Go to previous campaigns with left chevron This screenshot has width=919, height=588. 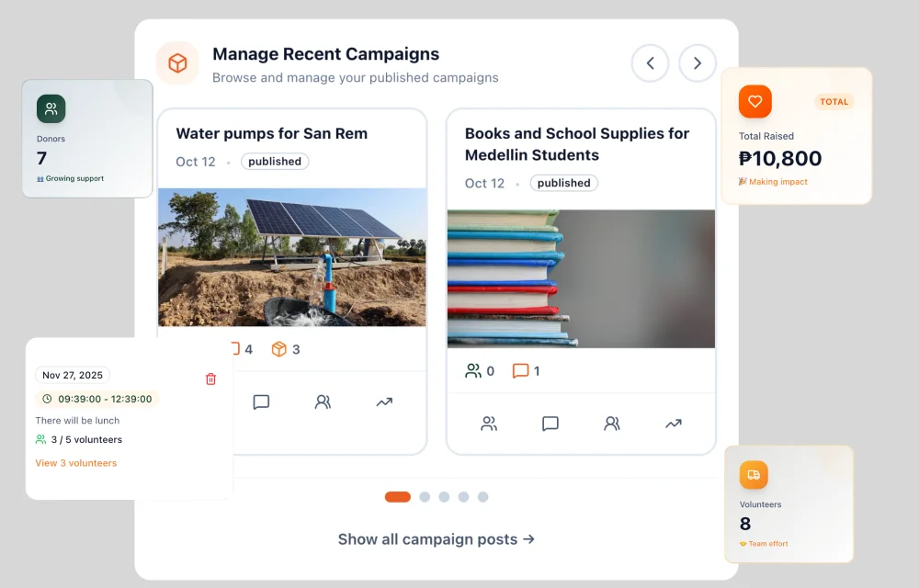[x=650, y=63]
